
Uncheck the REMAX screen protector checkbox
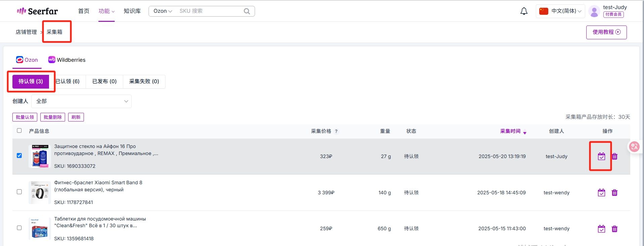19,155
